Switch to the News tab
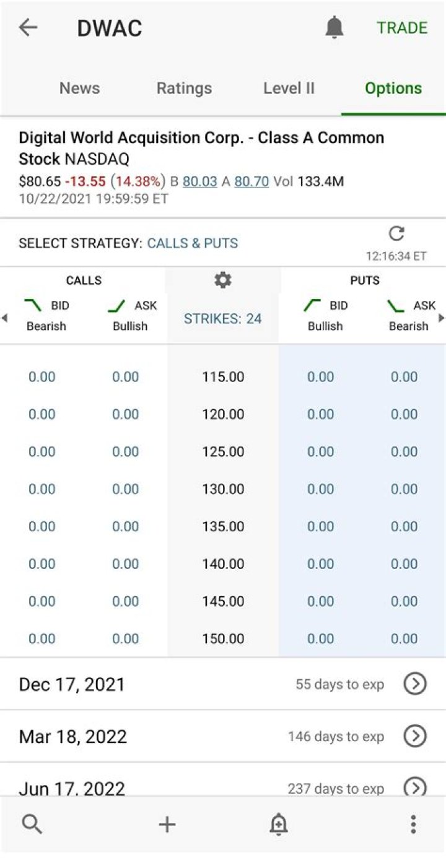Image resolution: width=446 pixels, height=868 pixels. coord(79,88)
